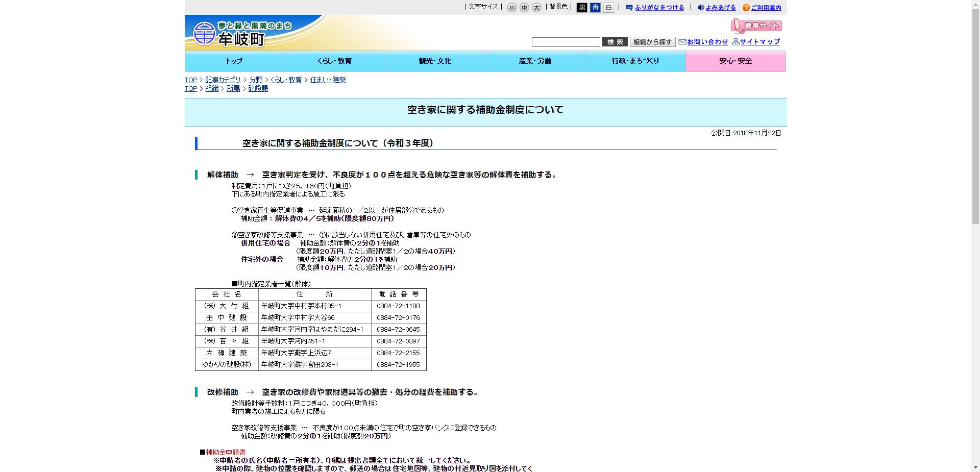
Task: Click the 大 large font size icon
Action: [x=535, y=8]
